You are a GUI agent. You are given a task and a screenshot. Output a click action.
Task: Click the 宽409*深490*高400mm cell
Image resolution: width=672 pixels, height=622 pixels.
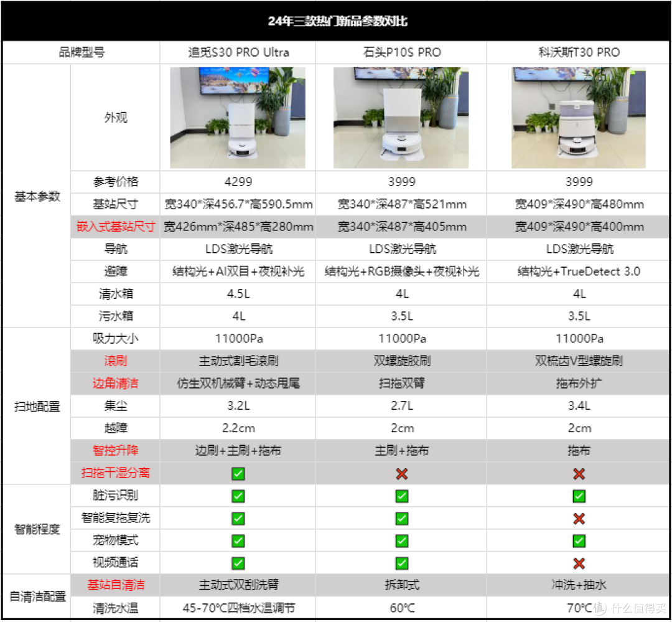click(579, 227)
